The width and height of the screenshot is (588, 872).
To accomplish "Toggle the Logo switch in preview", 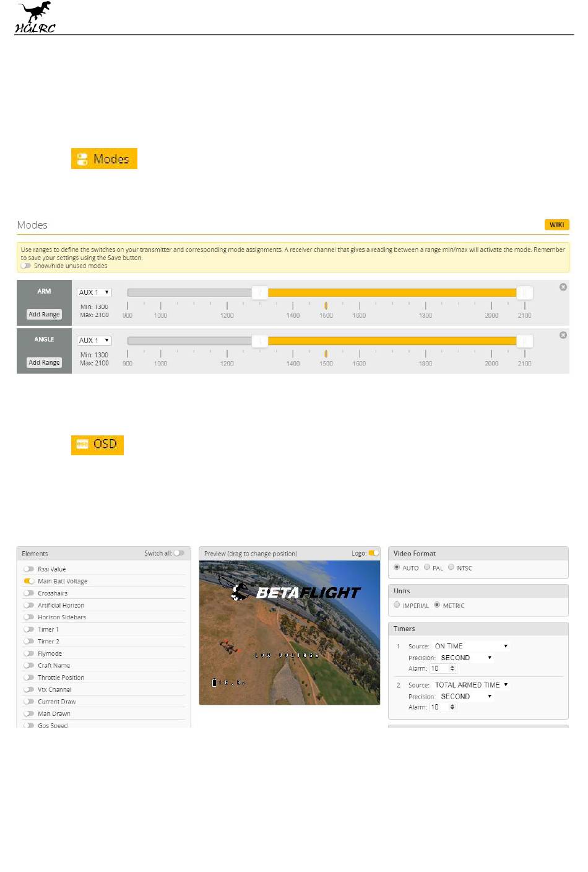I will coord(373,553).
